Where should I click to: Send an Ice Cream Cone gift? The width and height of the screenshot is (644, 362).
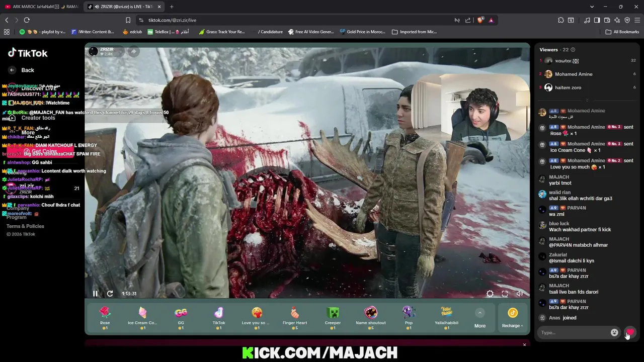[x=142, y=318]
